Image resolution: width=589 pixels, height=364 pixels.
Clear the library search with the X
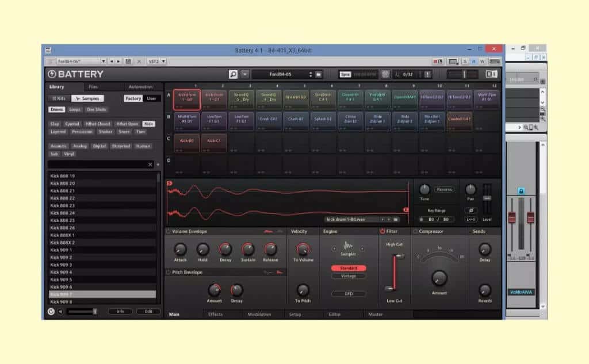tap(150, 164)
